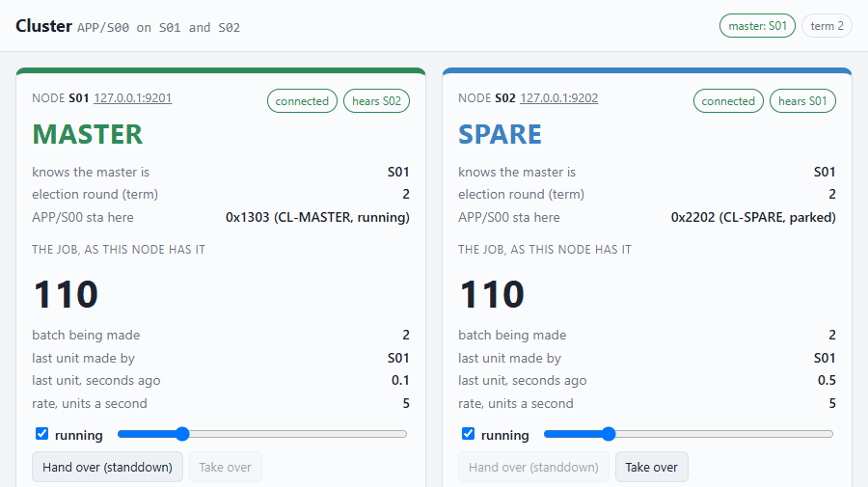Viewport: 868px width, 487px height.
Task: Open the 127.0.0.1:9202 address link
Action: pos(559,98)
